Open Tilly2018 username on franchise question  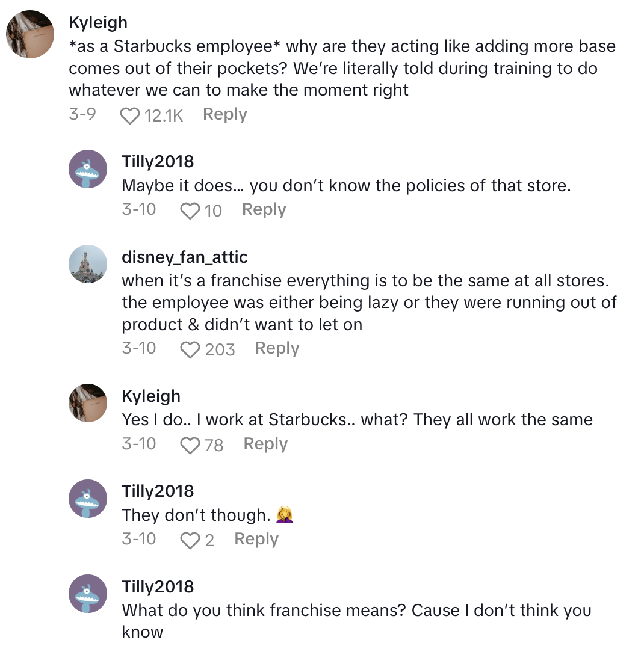click(158, 587)
